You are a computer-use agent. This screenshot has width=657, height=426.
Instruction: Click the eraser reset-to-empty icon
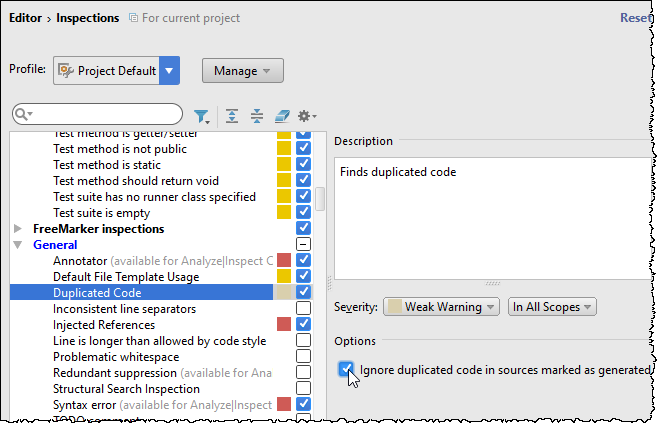pyautogui.click(x=281, y=116)
